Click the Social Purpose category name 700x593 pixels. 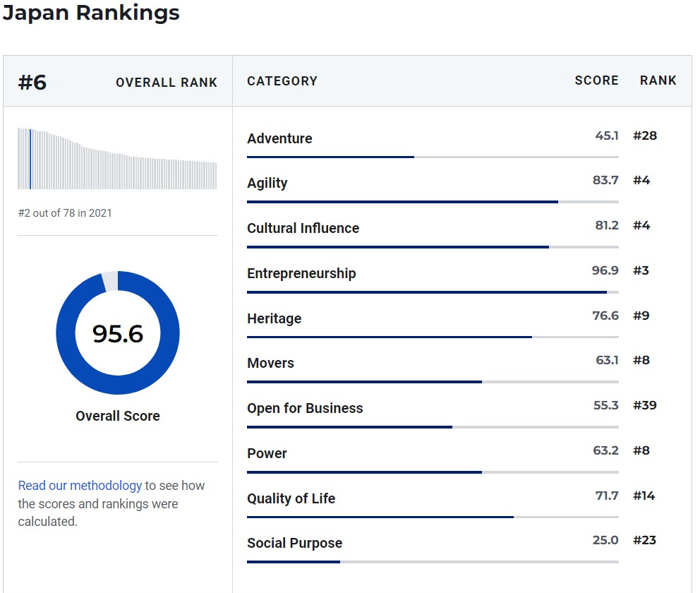pos(294,543)
